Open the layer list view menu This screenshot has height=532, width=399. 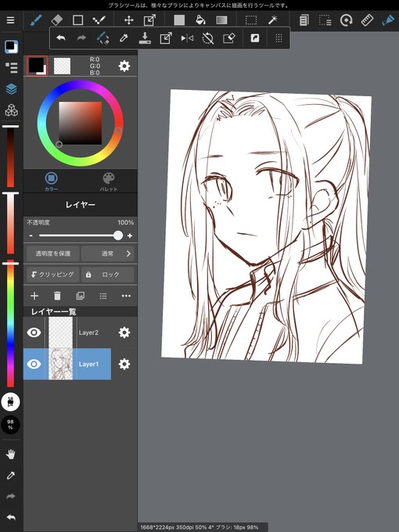click(x=103, y=296)
